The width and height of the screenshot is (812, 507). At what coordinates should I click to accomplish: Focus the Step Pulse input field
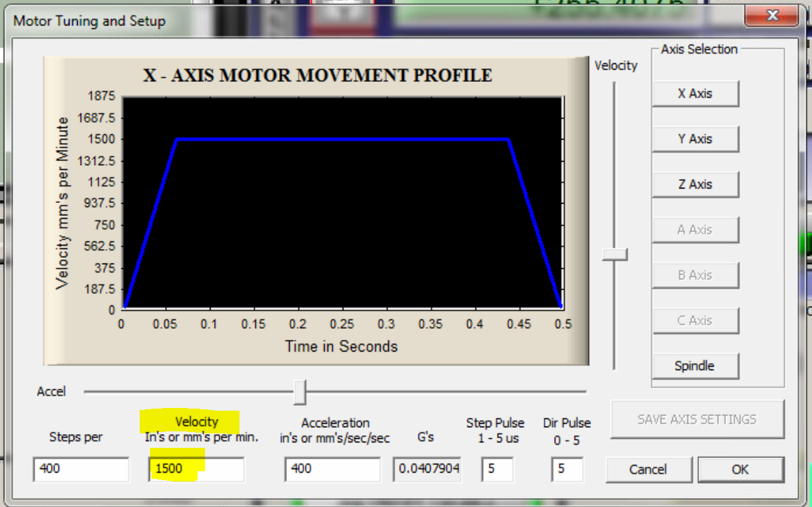(x=497, y=469)
